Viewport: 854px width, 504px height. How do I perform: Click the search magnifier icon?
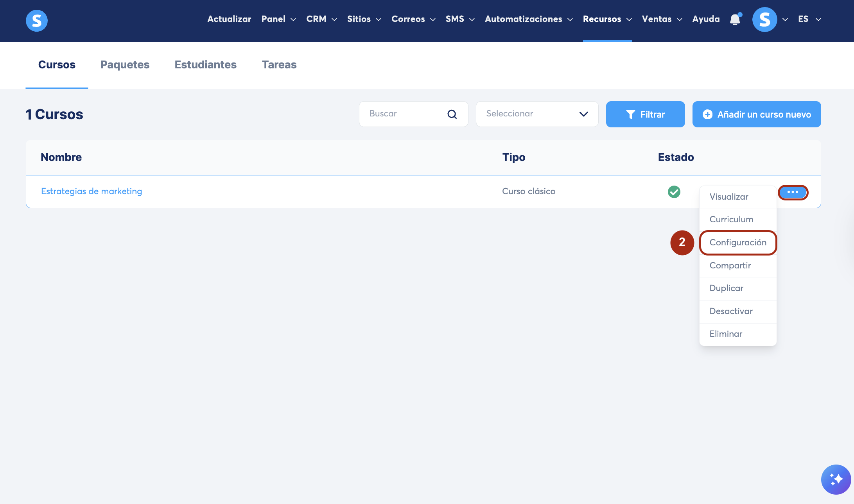click(452, 114)
